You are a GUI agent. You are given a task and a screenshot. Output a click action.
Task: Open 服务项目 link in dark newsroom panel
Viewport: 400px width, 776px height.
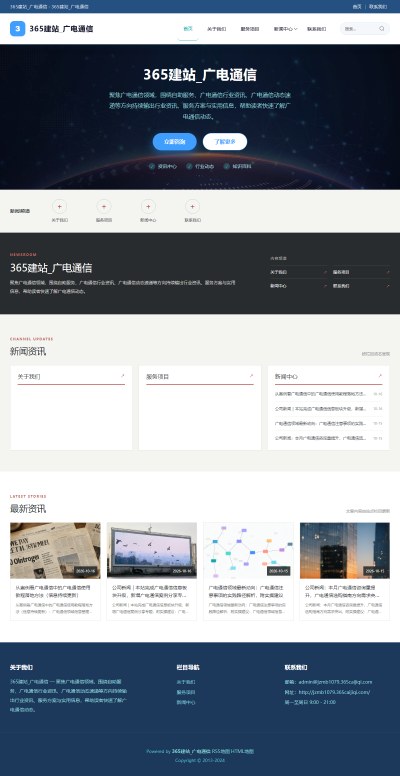[x=341, y=272]
